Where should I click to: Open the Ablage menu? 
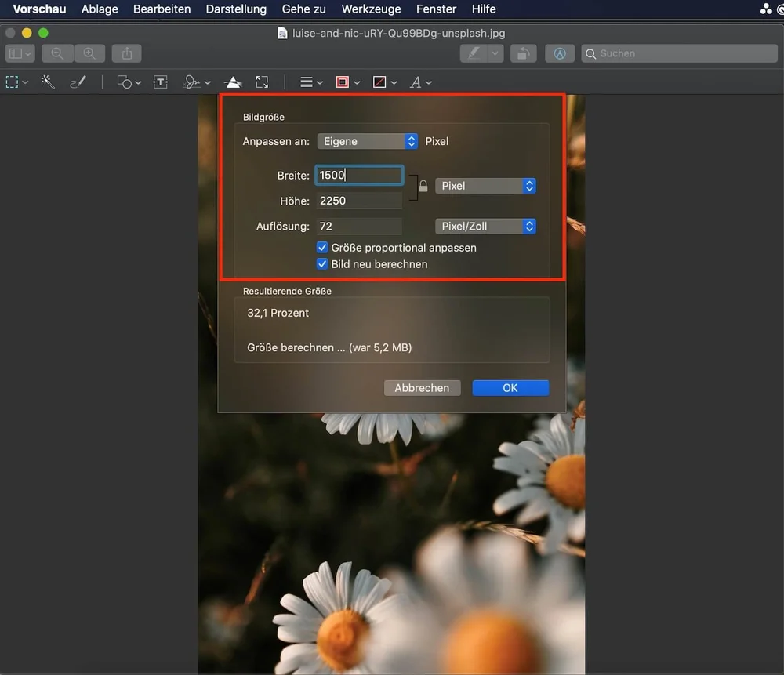[100, 9]
